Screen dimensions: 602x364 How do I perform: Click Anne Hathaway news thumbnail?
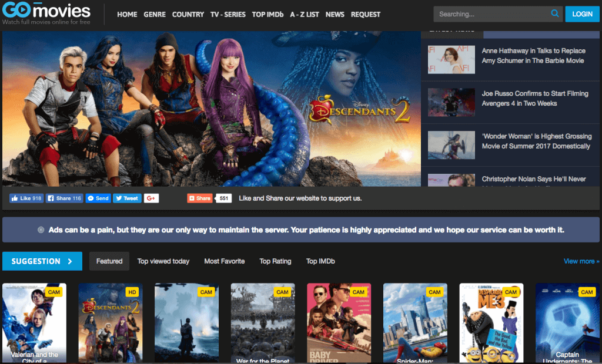pyautogui.click(x=451, y=60)
